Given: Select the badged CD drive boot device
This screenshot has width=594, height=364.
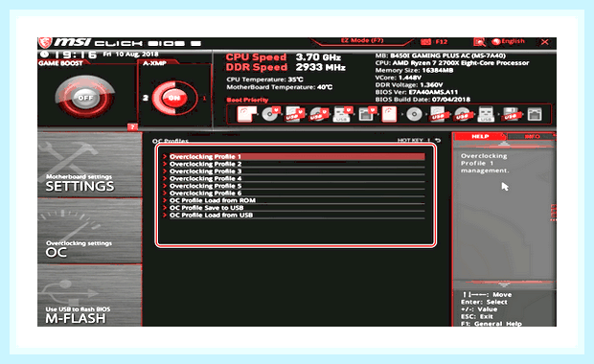Looking at the screenshot, I should tap(270, 114).
